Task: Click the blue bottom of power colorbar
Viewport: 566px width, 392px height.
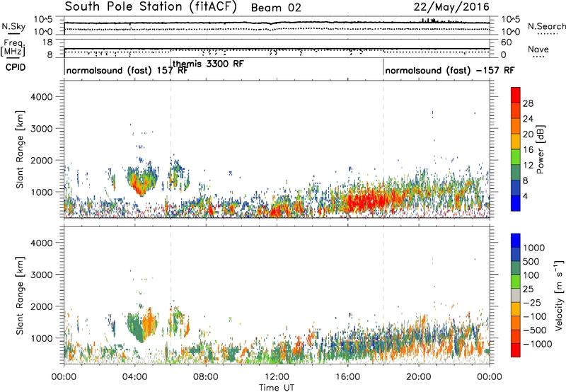Action: [x=516, y=203]
